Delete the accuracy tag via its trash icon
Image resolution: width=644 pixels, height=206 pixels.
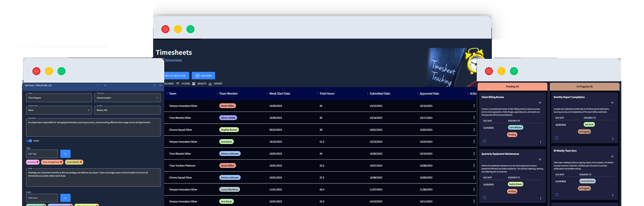(38, 162)
